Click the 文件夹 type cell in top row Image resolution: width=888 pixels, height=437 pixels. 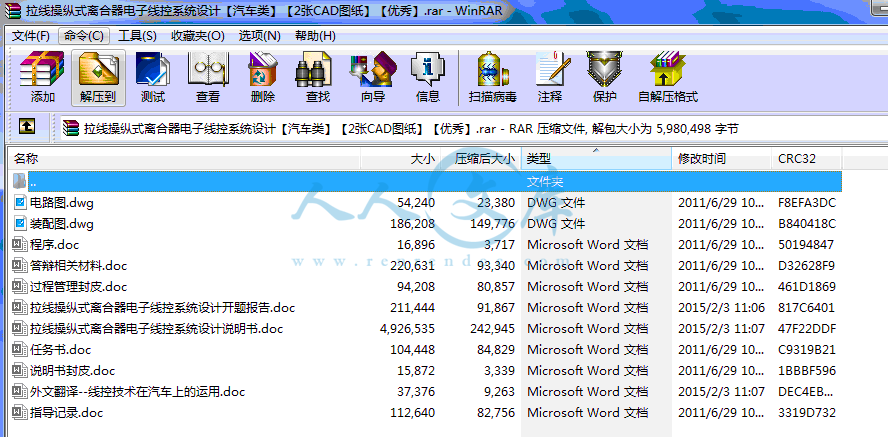tap(545, 182)
